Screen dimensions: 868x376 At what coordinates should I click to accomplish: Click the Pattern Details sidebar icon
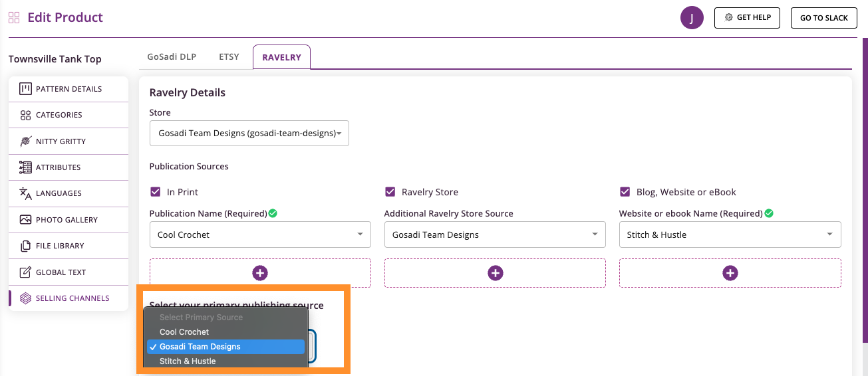pos(25,88)
